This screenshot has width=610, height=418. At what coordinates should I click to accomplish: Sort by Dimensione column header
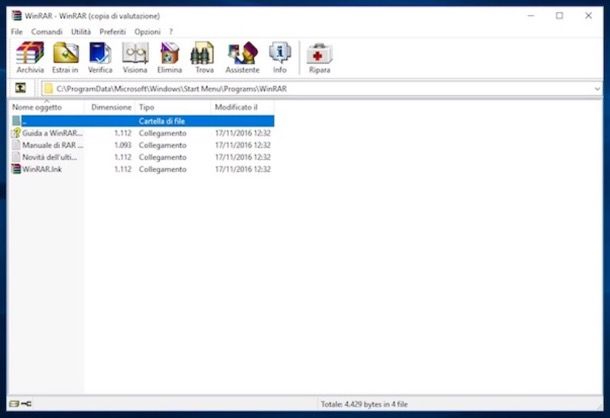pyautogui.click(x=110, y=107)
